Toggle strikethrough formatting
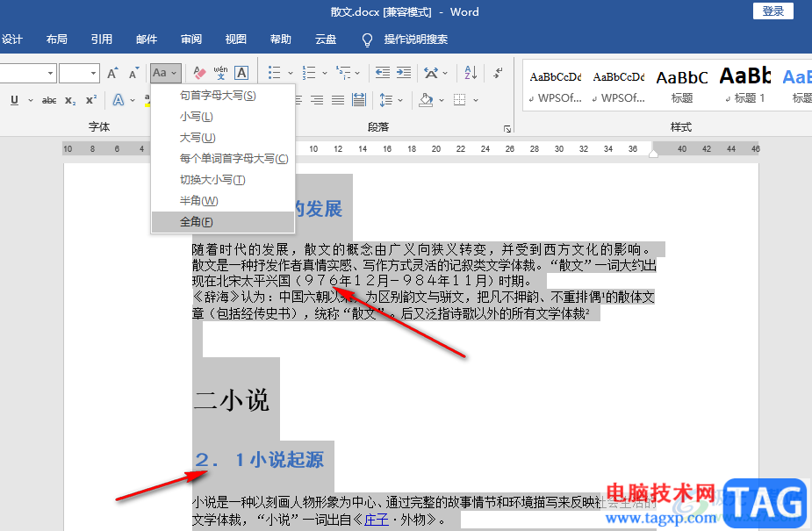812x531 pixels. (x=49, y=100)
